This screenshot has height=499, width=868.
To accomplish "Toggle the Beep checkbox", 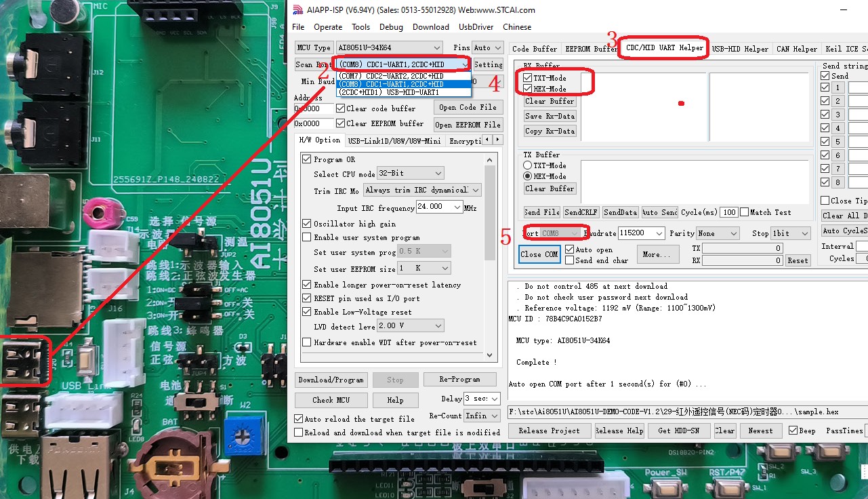I will 793,431.
